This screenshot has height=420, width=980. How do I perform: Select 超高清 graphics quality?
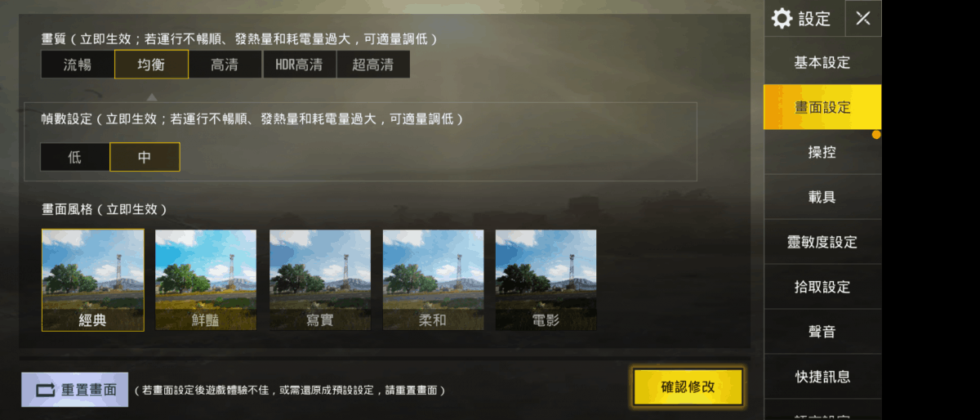click(373, 65)
